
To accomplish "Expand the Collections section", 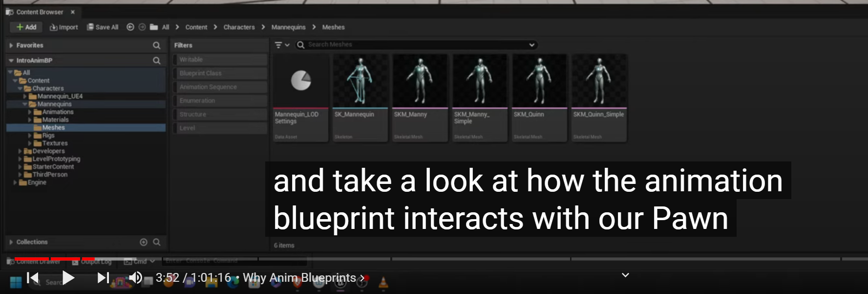I will 11,242.
